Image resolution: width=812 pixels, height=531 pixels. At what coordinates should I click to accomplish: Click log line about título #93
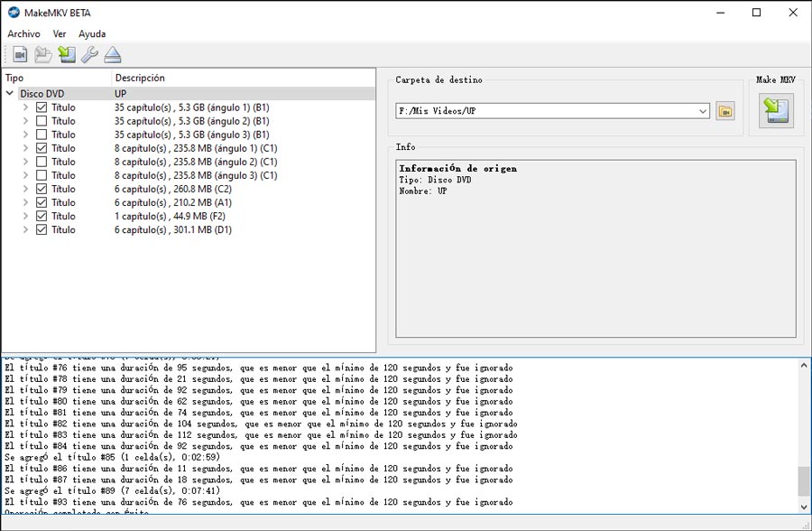[259, 502]
